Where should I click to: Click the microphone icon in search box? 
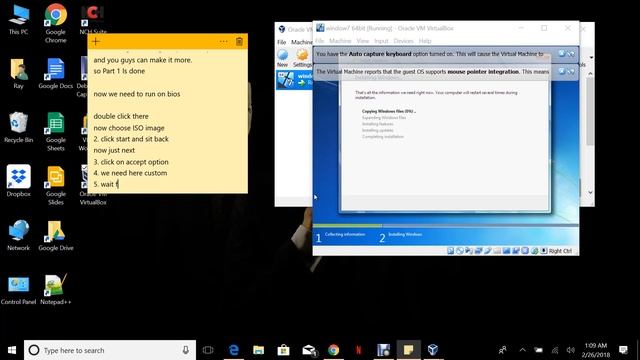pos(186,350)
